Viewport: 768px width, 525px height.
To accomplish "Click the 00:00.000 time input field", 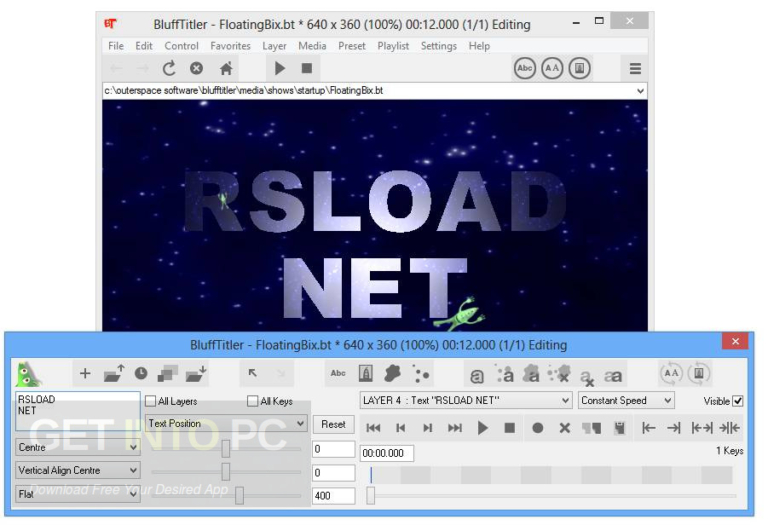I will pos(387,453).
